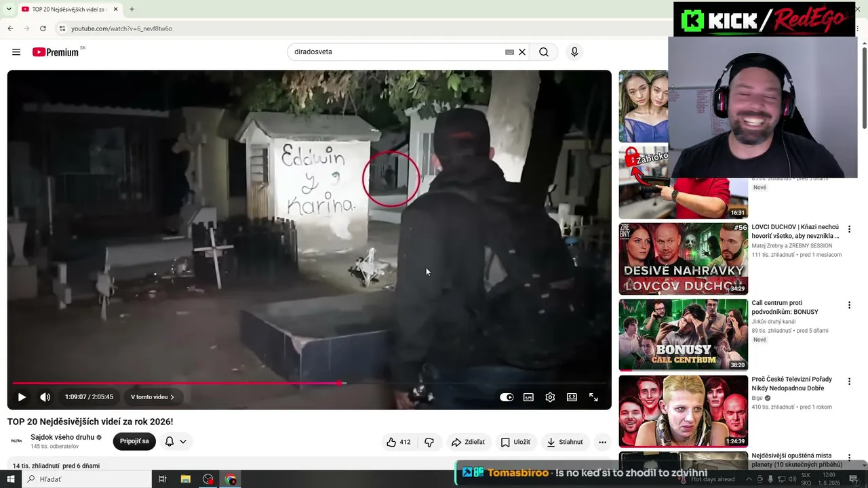Open the Sajdok všeho druhu channel name
Viewport: 868px width, 488px height.
tap(62, 438)
